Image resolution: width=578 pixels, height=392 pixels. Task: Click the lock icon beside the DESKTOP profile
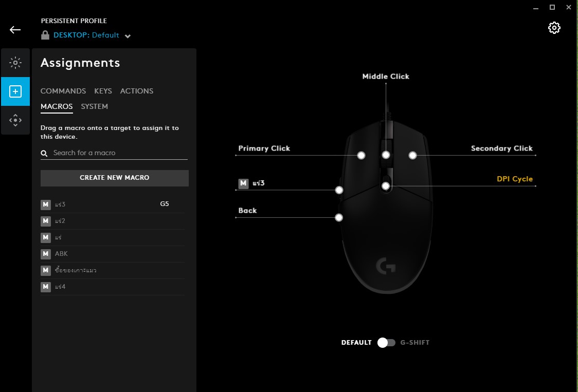[45, 35]
